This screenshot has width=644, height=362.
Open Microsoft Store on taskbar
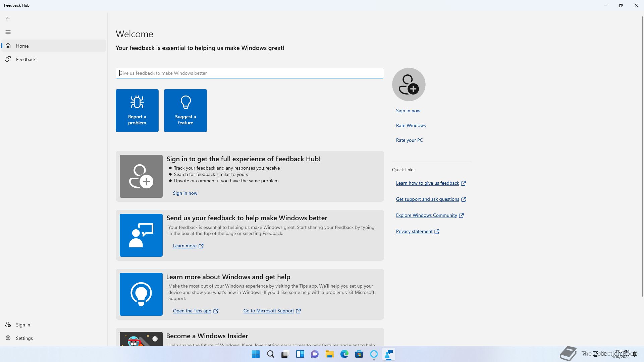tap(359, 354)
